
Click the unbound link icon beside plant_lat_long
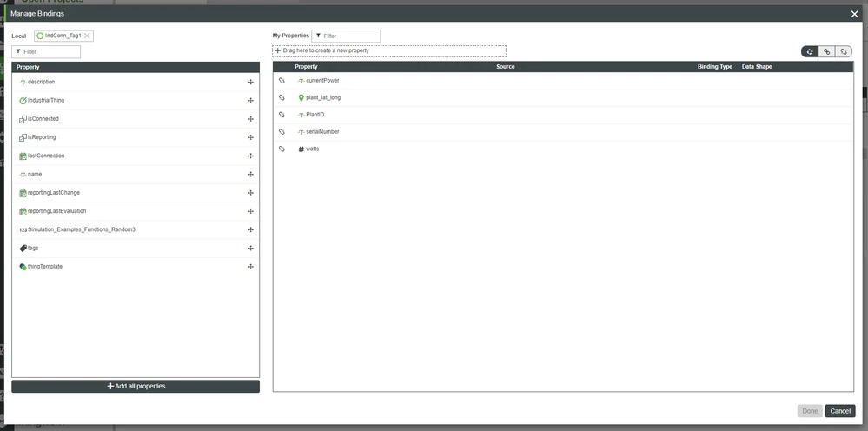click(x=282, y=98)
